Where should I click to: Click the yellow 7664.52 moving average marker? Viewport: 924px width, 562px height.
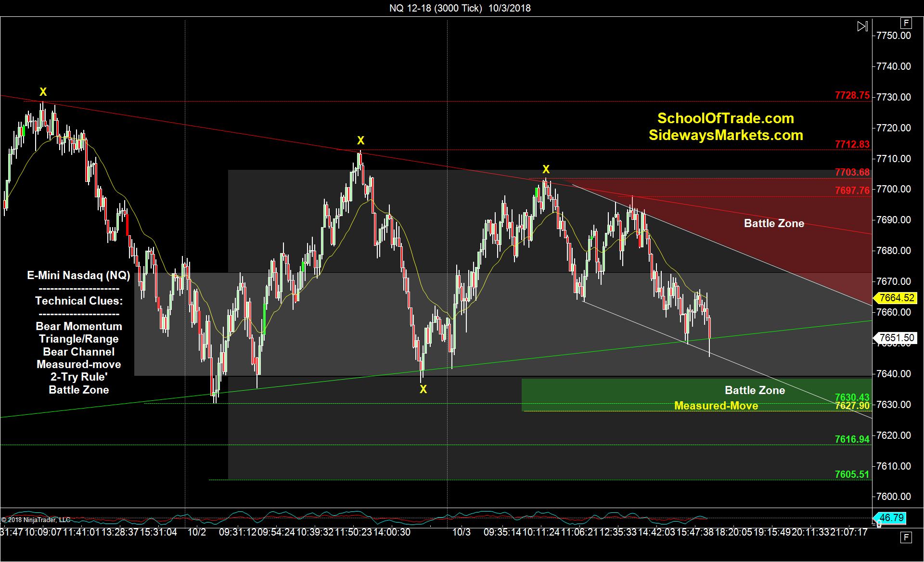point(896,298)
